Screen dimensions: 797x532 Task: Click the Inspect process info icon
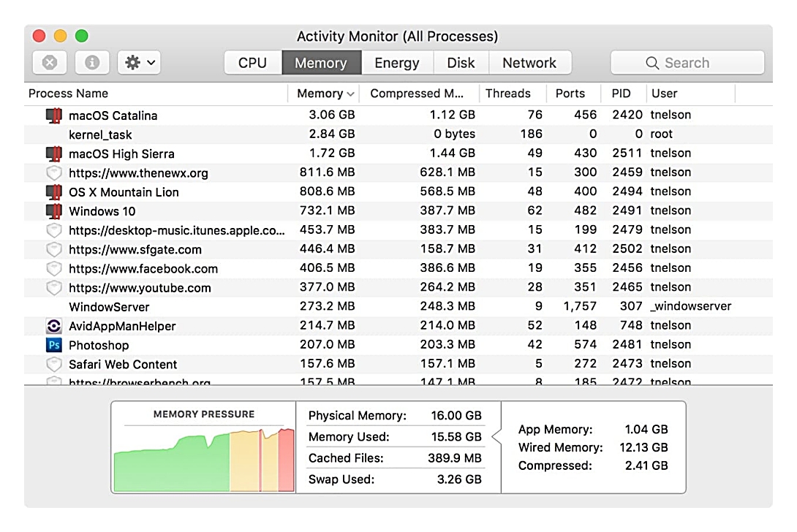[x=91, y=63]
